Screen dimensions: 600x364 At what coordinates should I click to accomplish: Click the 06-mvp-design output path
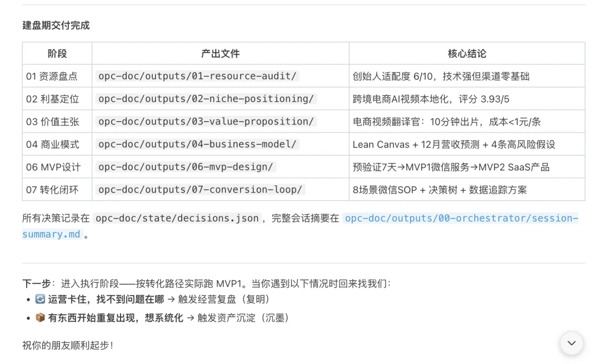[186, 167]
